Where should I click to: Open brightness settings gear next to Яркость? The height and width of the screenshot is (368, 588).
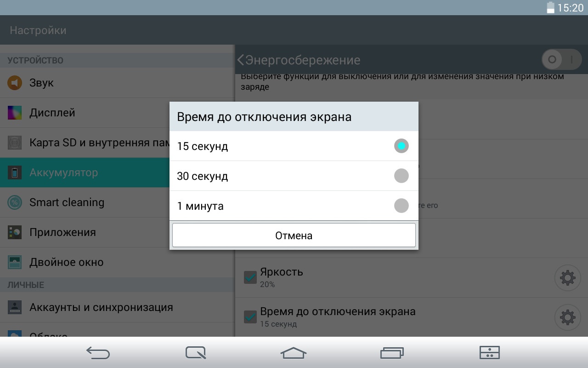pos(567,278)
